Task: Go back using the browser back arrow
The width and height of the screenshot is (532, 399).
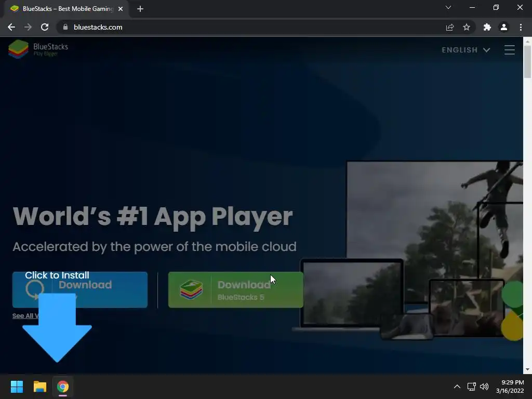Action: tap(11, 27)
